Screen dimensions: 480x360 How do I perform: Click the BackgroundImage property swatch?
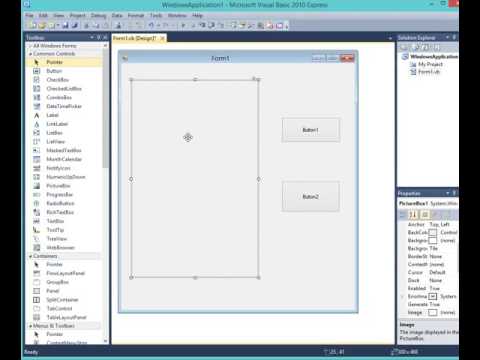pos(432,240)
